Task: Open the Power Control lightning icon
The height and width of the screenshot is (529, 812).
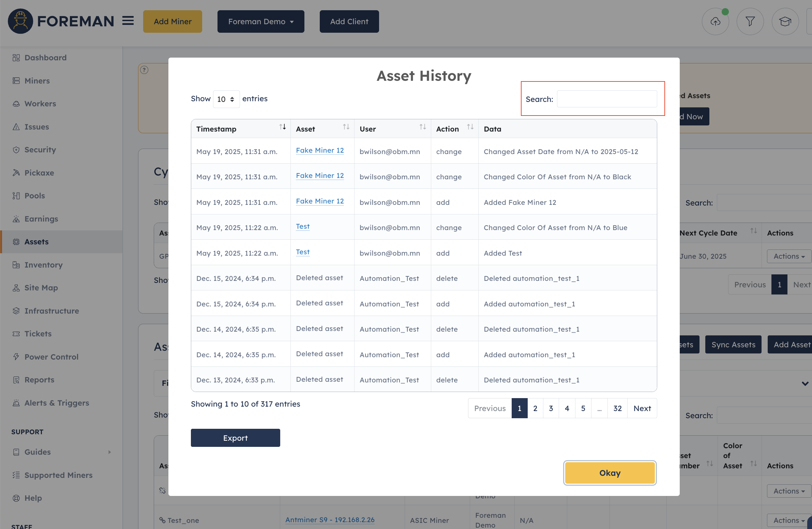Action: click(x=16, y=357)
